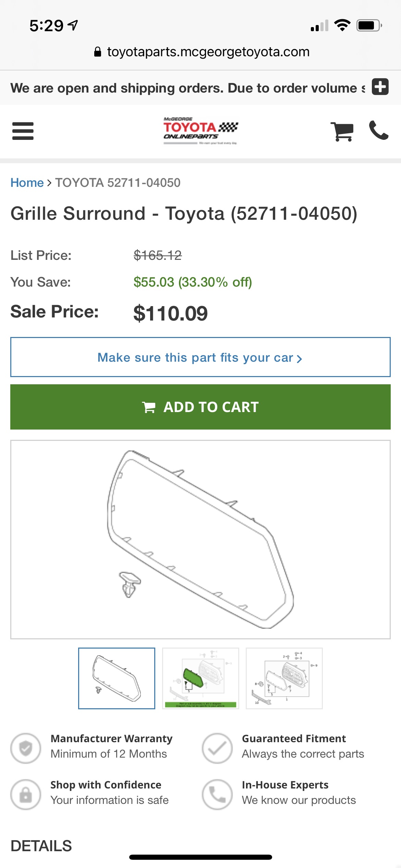The width and height of the screenshot is (401, 868).
Task: Expand the shipping notice with plus icon
Action: 380,86
